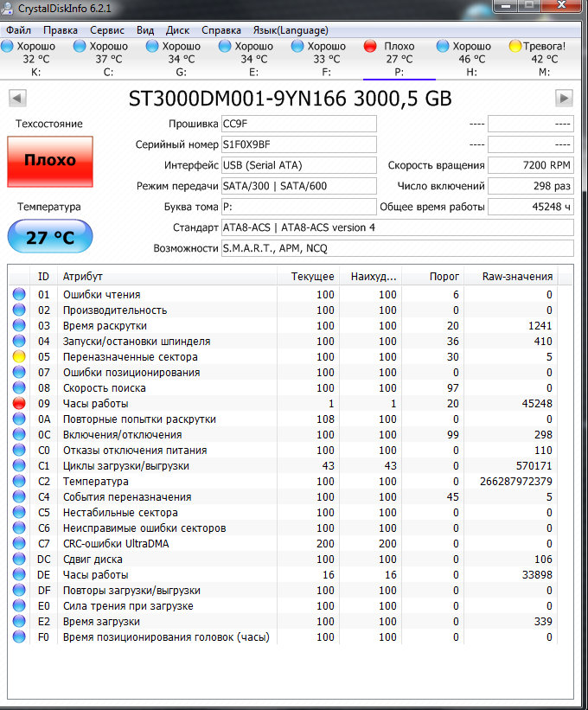
Task: Select disk K: status orb
Action: (7, 46)
